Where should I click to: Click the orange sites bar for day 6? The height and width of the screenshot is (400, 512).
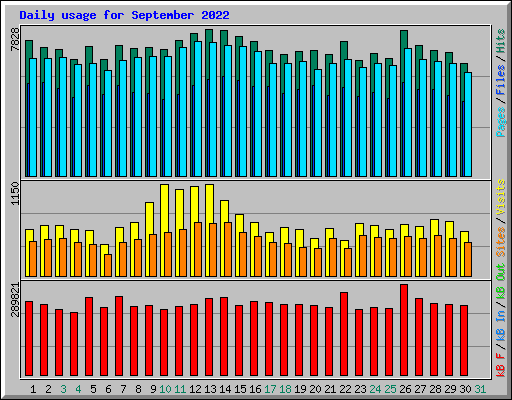pos(108,265)
